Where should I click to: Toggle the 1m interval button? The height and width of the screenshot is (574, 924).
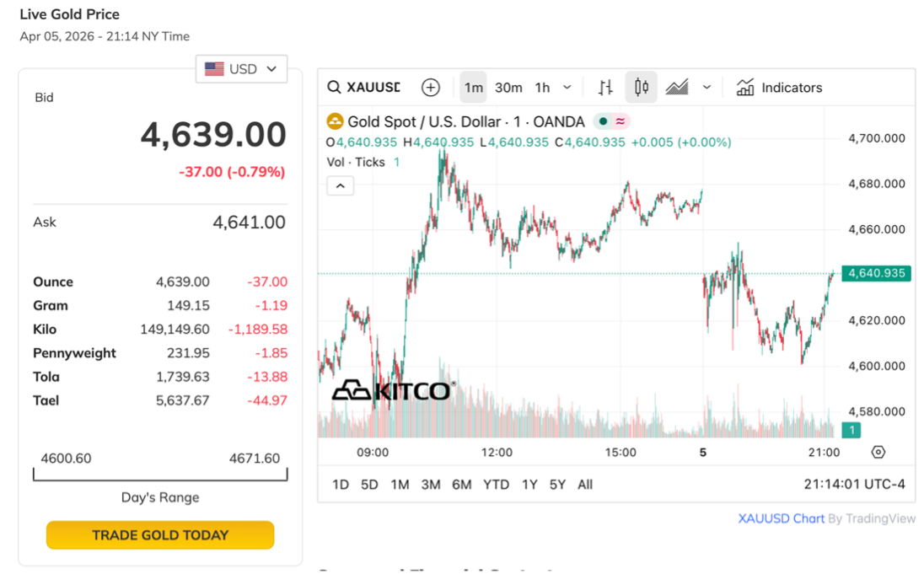474,88
